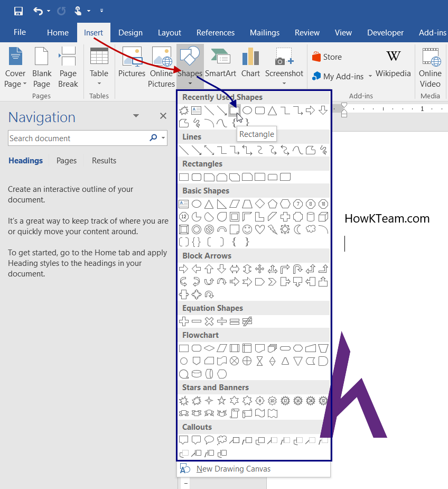This screenshot has height=489, width=448.
Task: Select the Multiply equation shape
Action: click(209, 321)
